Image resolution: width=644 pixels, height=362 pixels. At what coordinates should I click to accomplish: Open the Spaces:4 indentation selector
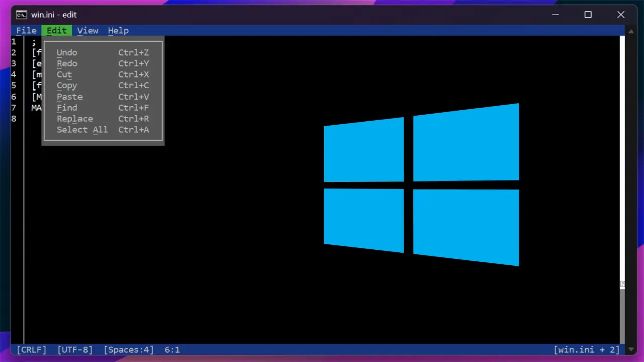click(129, 350)
